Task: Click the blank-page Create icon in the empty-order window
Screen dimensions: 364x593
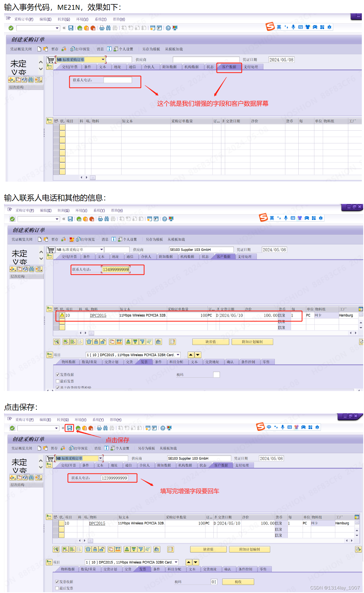Action: (39, 49)
